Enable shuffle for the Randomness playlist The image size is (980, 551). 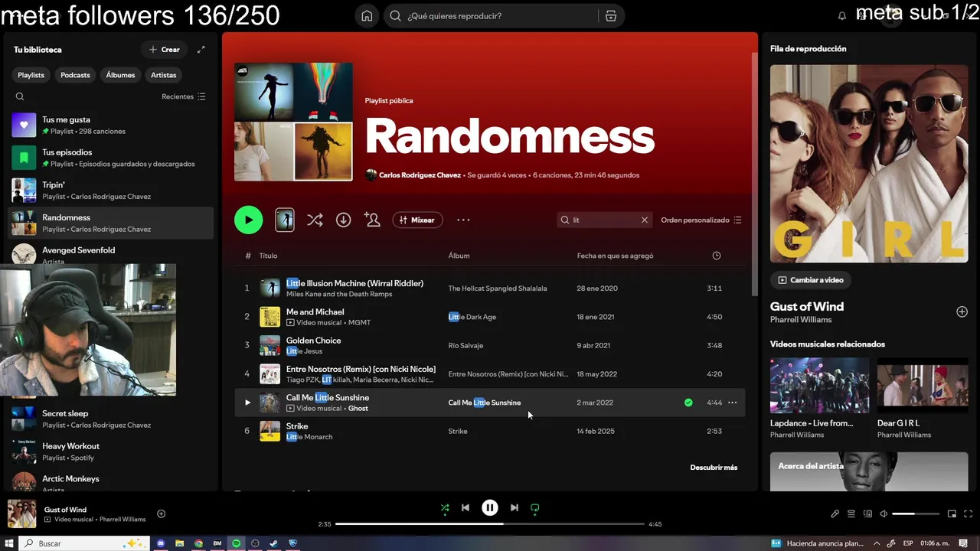coord(315,220)
